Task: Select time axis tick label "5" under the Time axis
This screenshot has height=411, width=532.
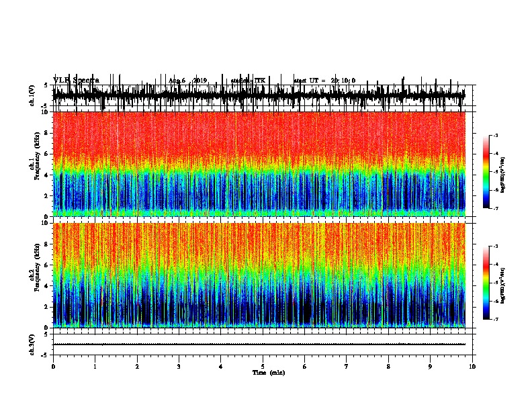Action: [x=263, y=367]
